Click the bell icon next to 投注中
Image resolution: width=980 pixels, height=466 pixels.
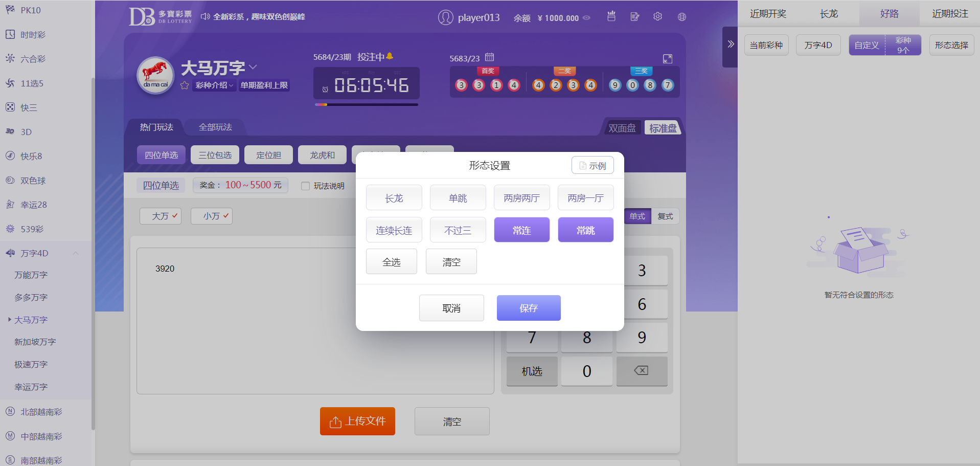(x=390, y=56)
